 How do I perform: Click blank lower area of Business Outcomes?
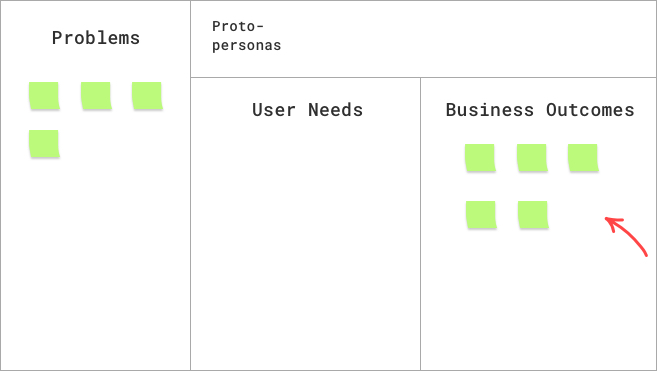pyautogui.click(x=538, y=310)
